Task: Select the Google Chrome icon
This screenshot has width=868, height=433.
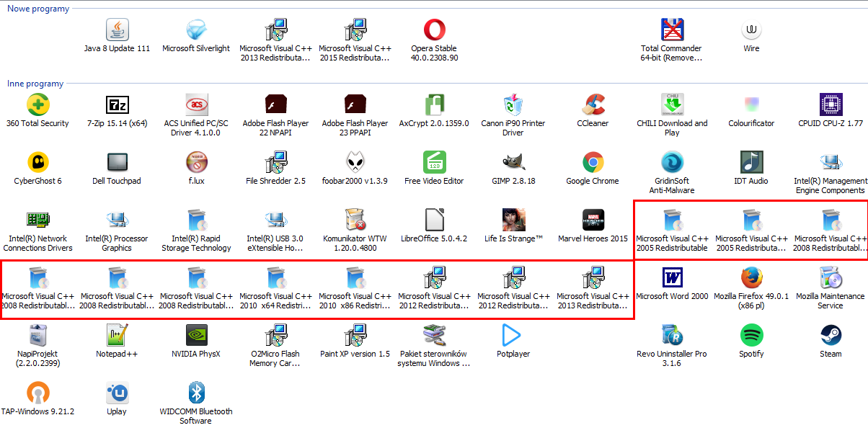Action: [x=593, y=162]
